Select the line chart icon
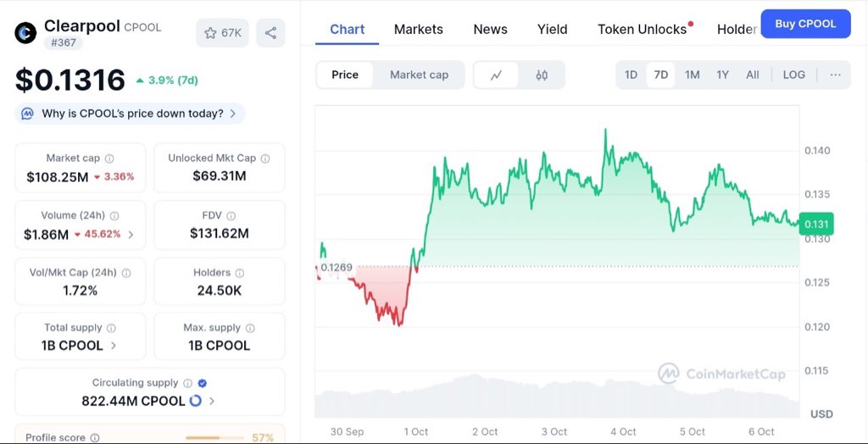868x444 pixels. [x=496, y=75]
